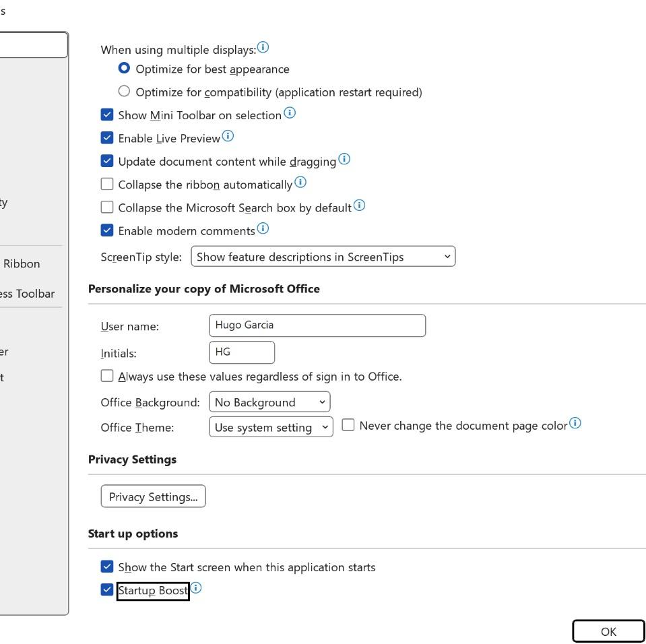Click the Personalize your copy of Microsoft Office heading
The image size is (646, 644).
pyautogui.click(x=204, y=289)
